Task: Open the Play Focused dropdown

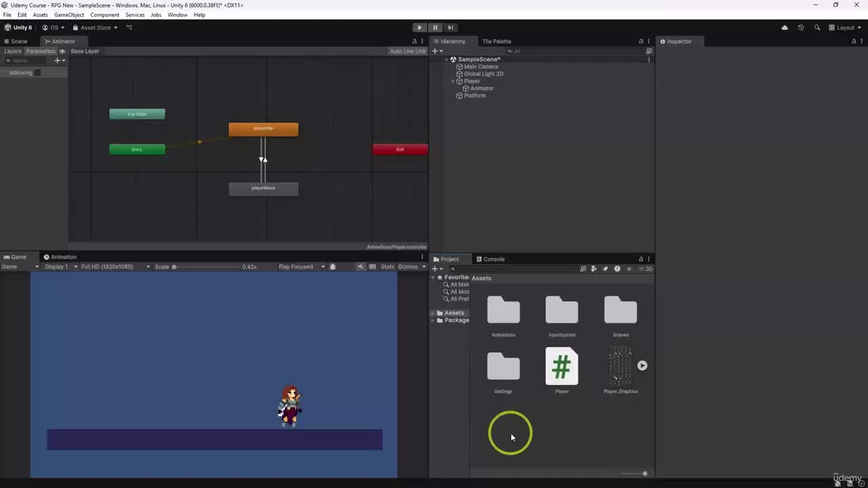Action: point(302,267)
